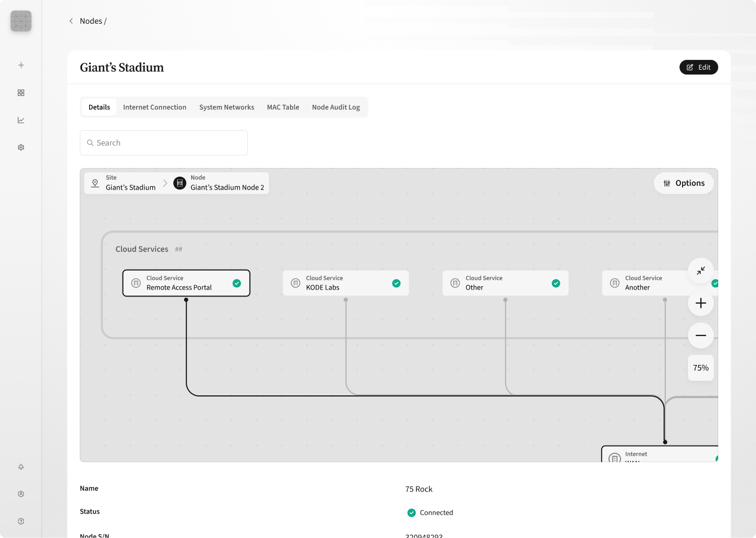The height and width of the screenshot is (538, 756).
Task: Select the Giant's Stadium site breadcrumb
Action: [x=130, y=183]
